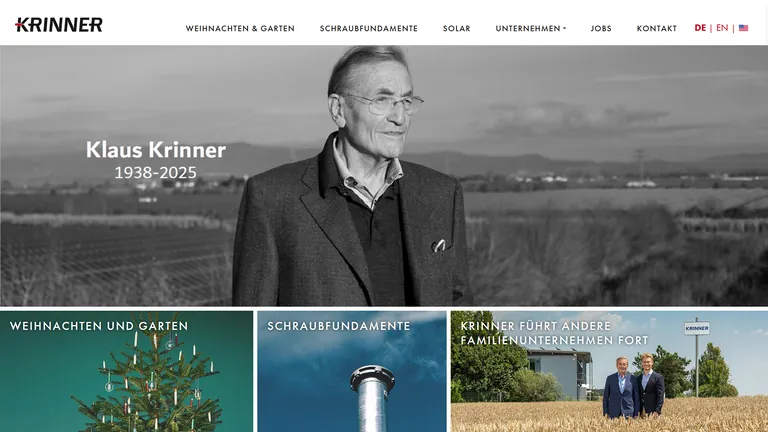Open the Klaus Krinner portrait banner
The width and height of the screenshot is (768, 432).
coord(384,176)
